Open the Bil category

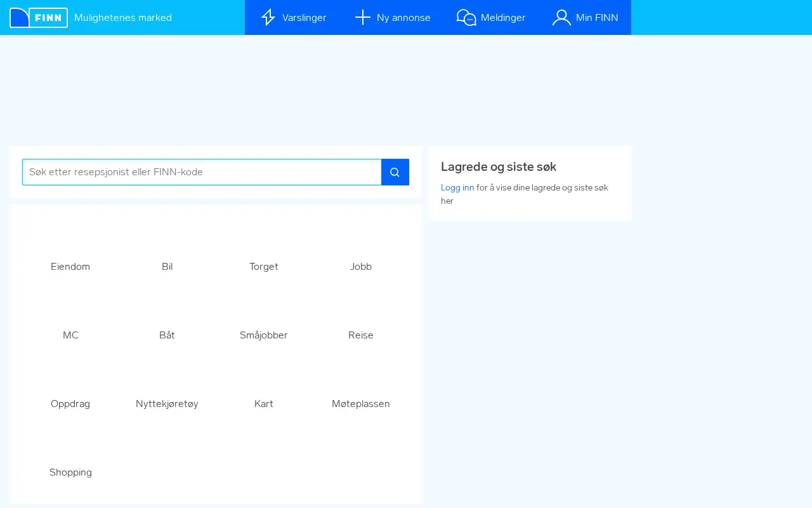pyautogui.click(x=167, y=267)
